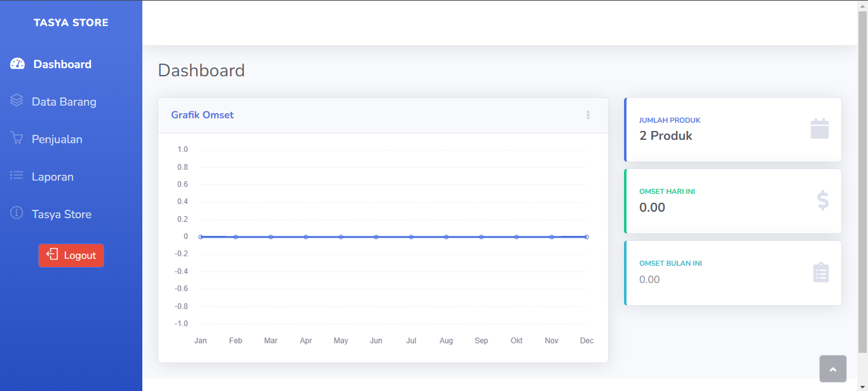Click the Tasya Store info icon

coord(17,214)
